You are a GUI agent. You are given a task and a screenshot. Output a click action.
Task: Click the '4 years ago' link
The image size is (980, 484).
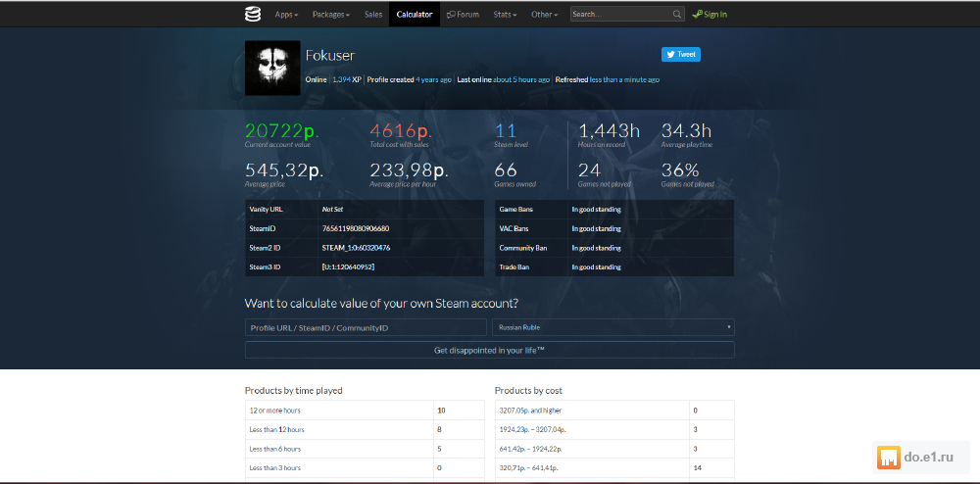(433, 80)
